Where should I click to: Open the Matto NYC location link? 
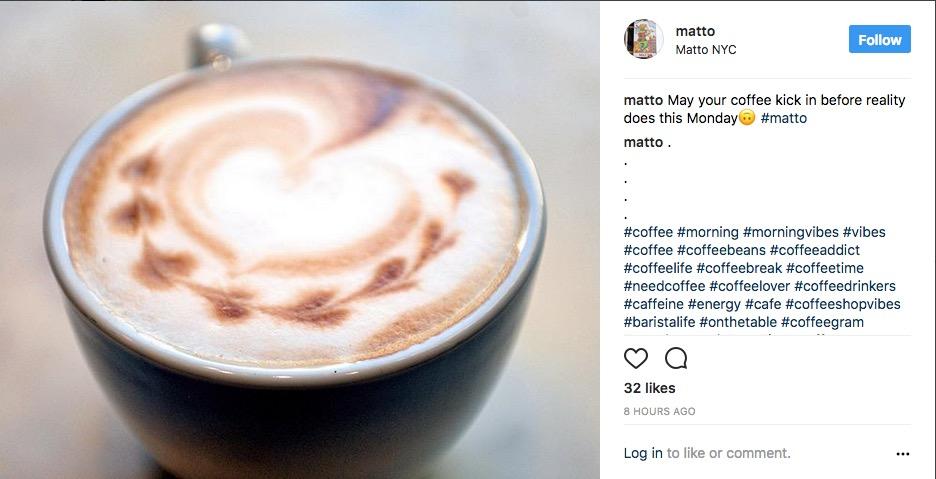(x=706, y=50)
